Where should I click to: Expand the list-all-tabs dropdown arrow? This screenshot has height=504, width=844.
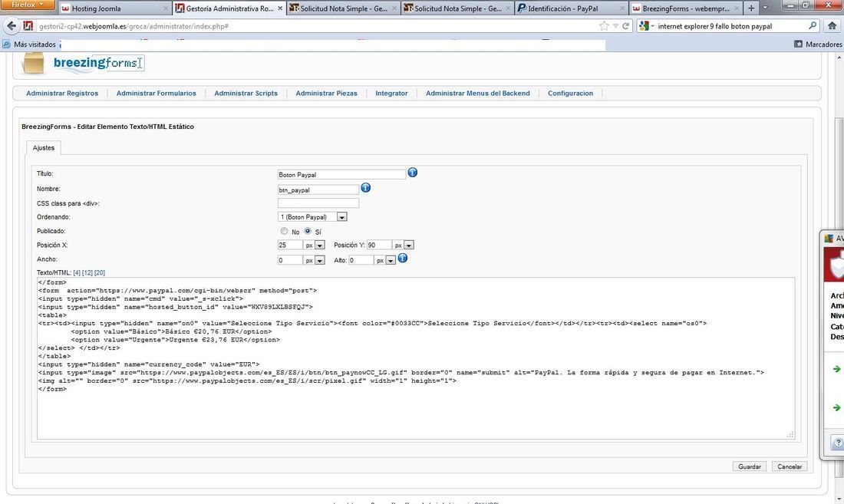tap(765, 8)
